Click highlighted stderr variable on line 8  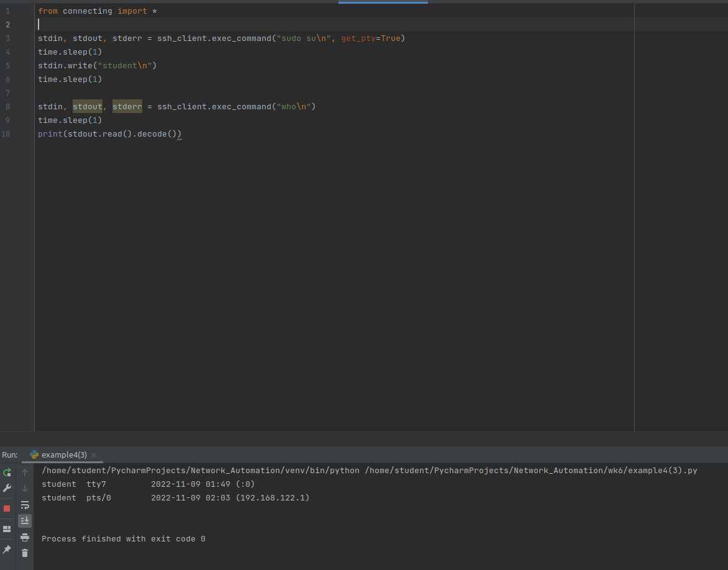(x=127, y=107)
